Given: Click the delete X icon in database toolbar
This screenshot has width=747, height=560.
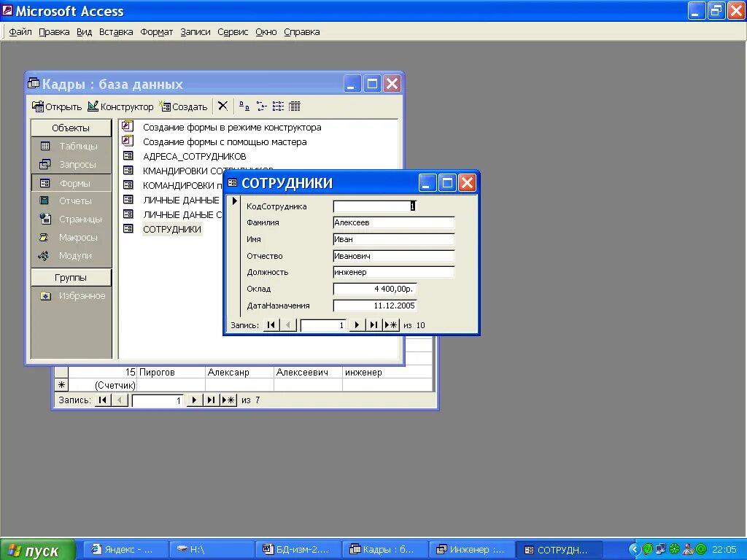Looking at the screenshot, I should tap(222, 106).
